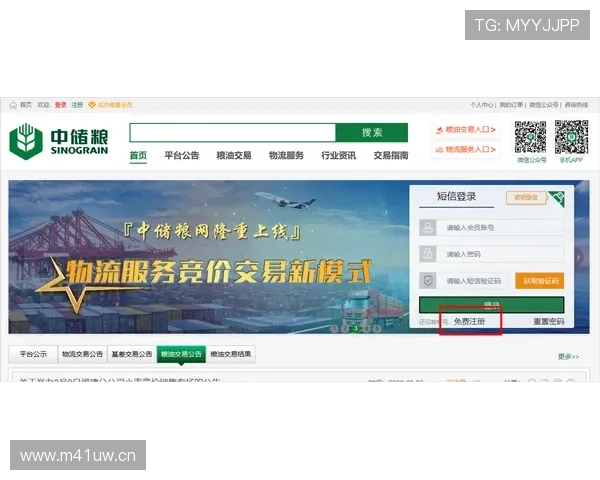Click the Sinograin logo
Image resolution: width=600 pixels, height=480 pixels.
coord(59,141)
